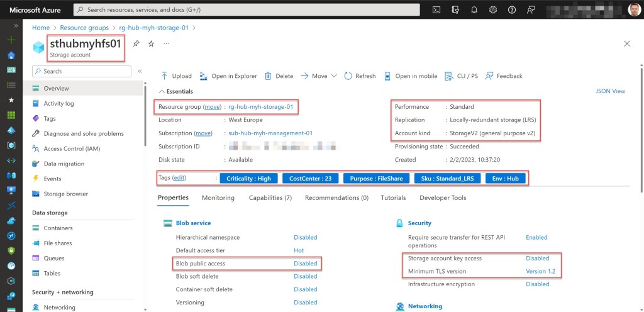Viewport: 644px width, 312px height.
Task: Collapse the left resource menu
Action: click(140, 71)
